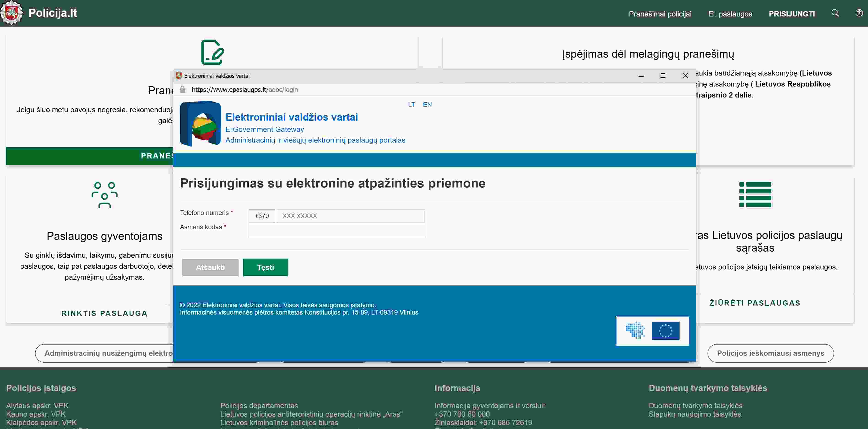Open Policijos departamentas footer link

point(259,405)
